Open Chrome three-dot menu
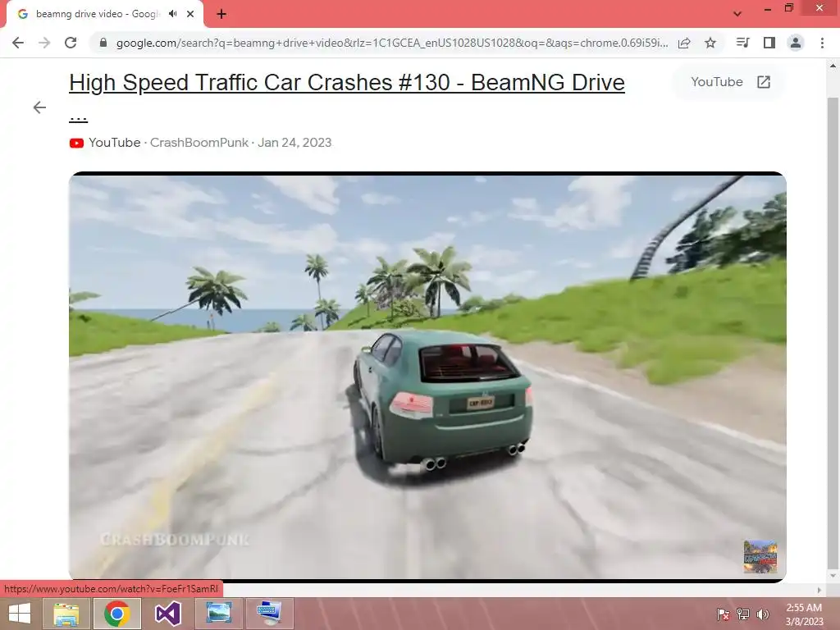Image resolution: width=840 pixels, height=630 pixels. pyautogui.click(x=822, y=43)
